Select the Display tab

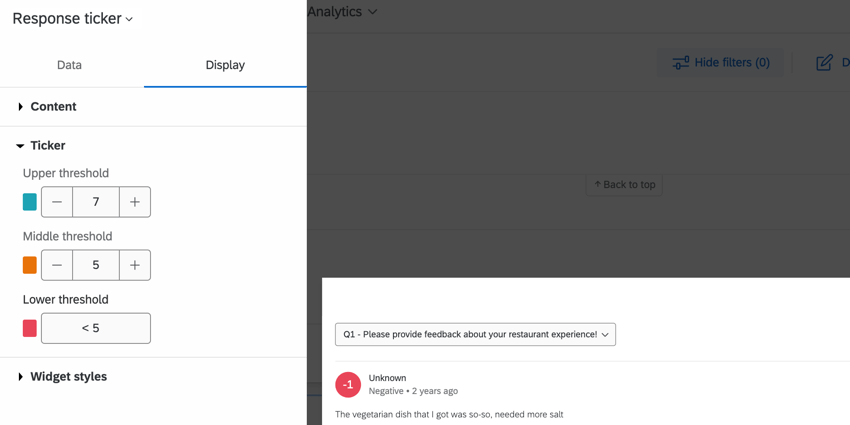(x=225, y=65)
